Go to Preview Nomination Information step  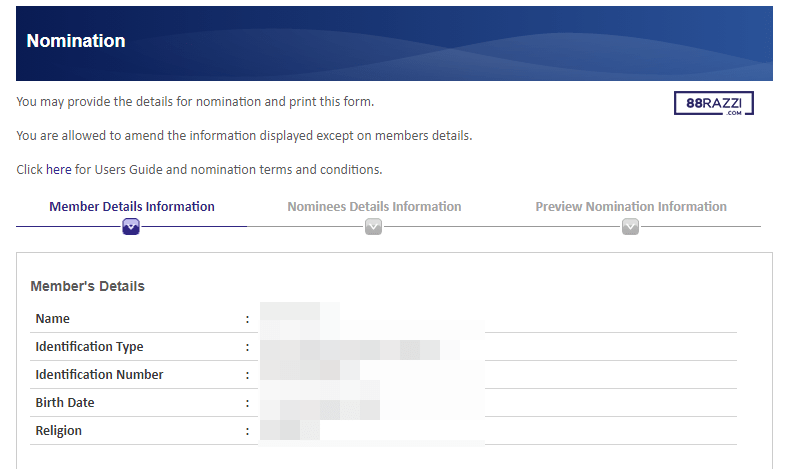pos(631,206)
